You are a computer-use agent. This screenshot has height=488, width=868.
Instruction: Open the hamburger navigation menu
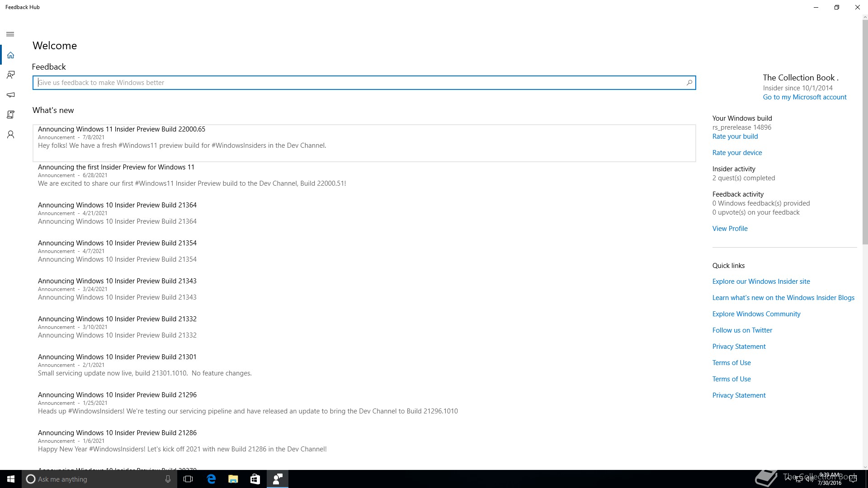tap(10, 34)
